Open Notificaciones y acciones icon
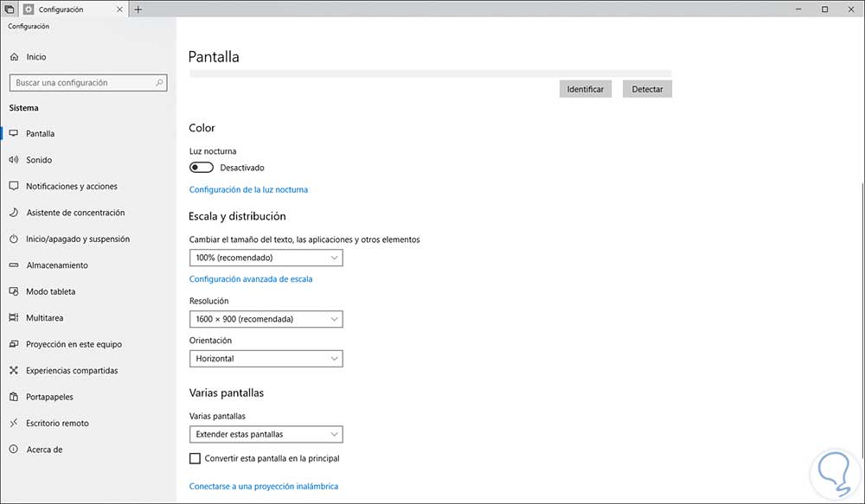Screen dimensions: 865x504 click(x=14, y=187)
